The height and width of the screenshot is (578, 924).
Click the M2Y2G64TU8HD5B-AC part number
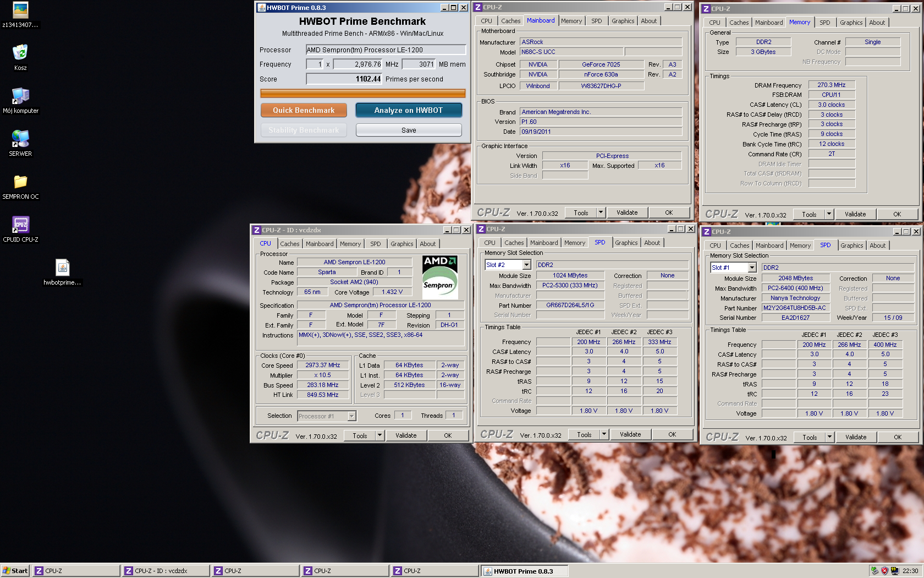795,308
